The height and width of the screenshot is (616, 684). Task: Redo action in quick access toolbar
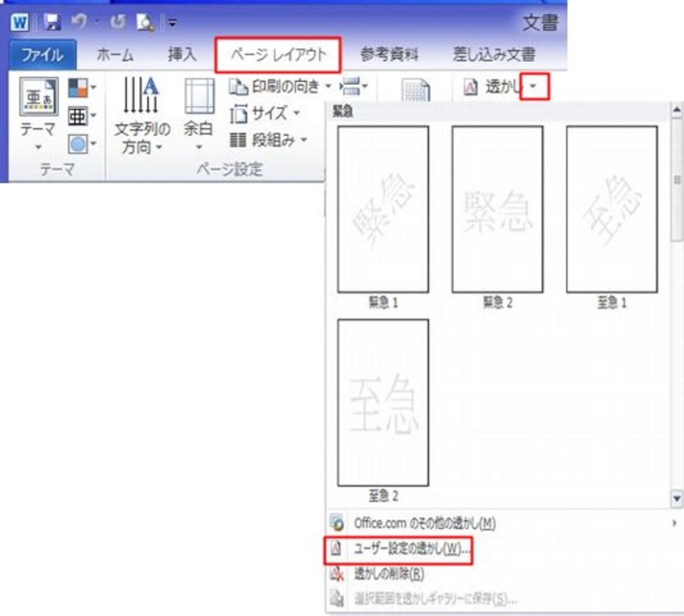tap(117, 22)
